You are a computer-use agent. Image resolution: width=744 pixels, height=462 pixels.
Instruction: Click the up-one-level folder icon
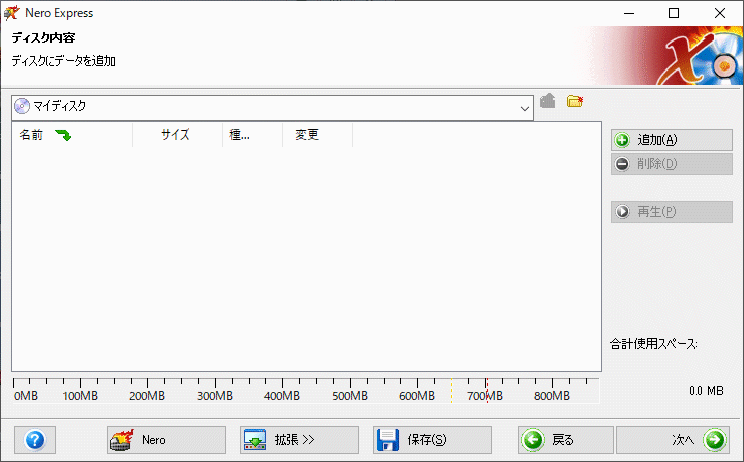[548, 101]
